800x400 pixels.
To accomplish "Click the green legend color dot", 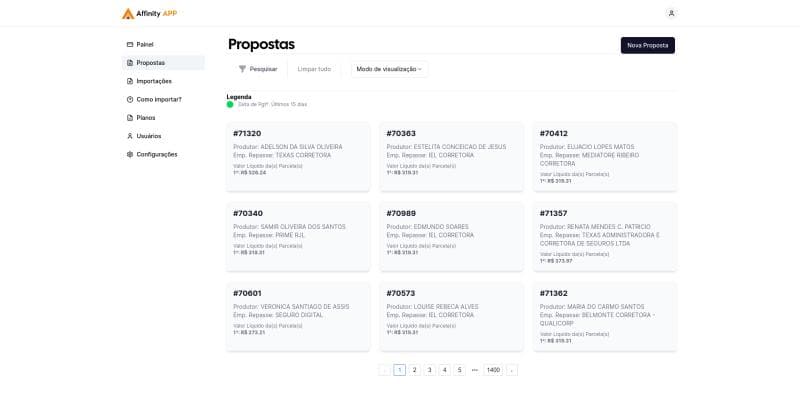I will click(x=230, y=104).
